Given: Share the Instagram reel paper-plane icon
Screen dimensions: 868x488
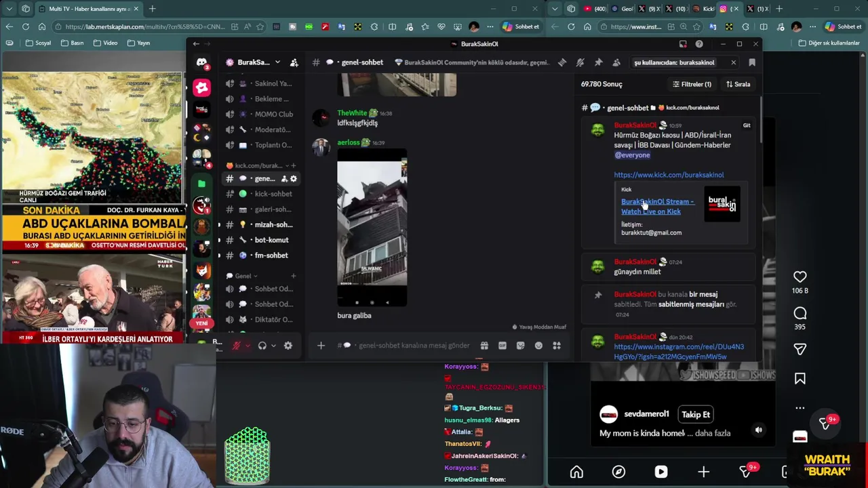Looking at the screenshot, I should pos(800,349).
